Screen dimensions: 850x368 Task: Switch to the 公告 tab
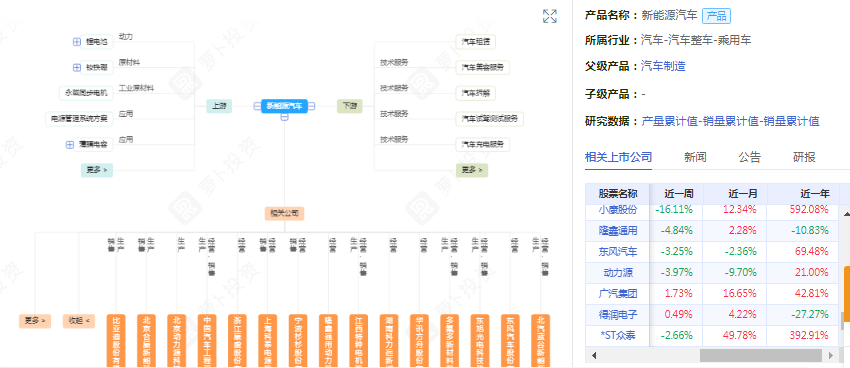pyautogui.click(x=750, y=157)
